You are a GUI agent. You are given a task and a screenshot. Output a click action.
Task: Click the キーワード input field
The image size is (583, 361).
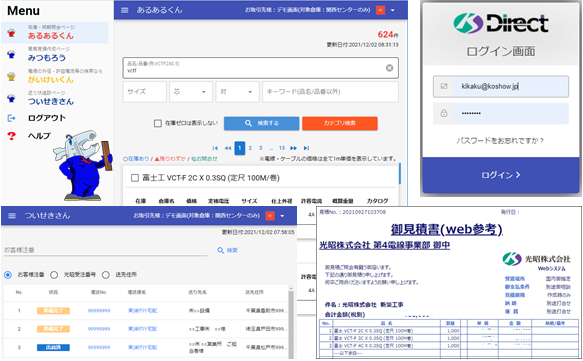[330, 92]
